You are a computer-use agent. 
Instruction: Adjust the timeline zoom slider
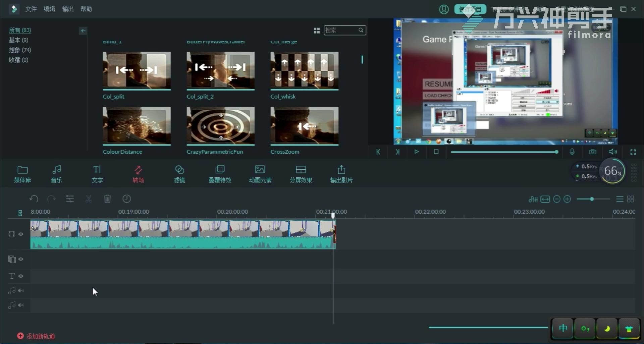[593, 199]
